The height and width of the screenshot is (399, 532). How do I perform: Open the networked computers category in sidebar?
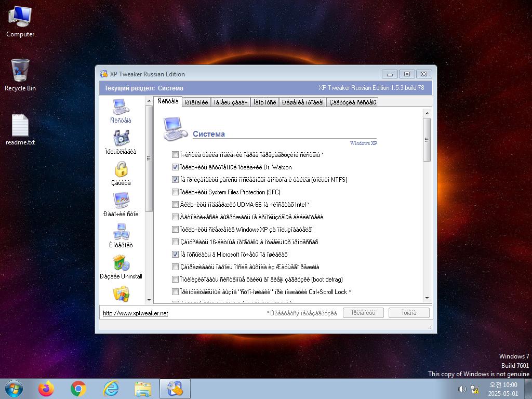(121, 235)
